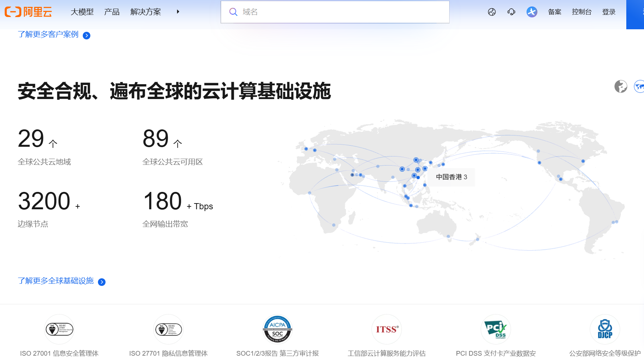Open the 大模型 menu
Viewport: 644px width, 360px height.
(82, 12)
